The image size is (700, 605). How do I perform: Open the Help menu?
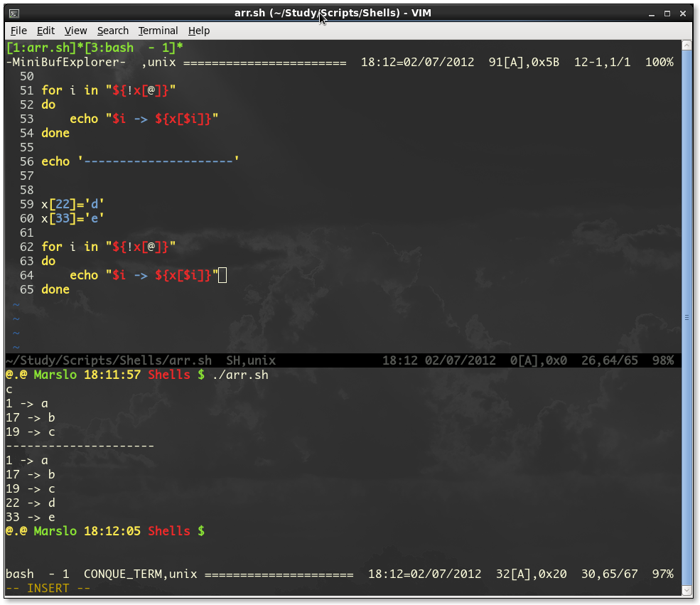pyautogui.click(x=199, y=31)
